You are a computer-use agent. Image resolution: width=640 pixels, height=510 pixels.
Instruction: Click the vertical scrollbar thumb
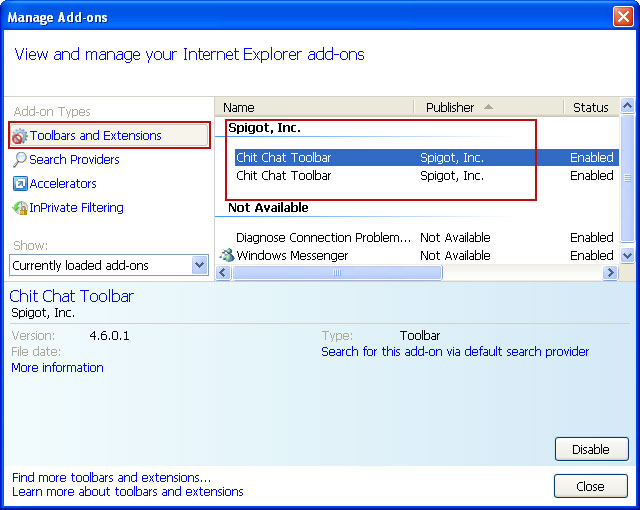pos(627,178)
